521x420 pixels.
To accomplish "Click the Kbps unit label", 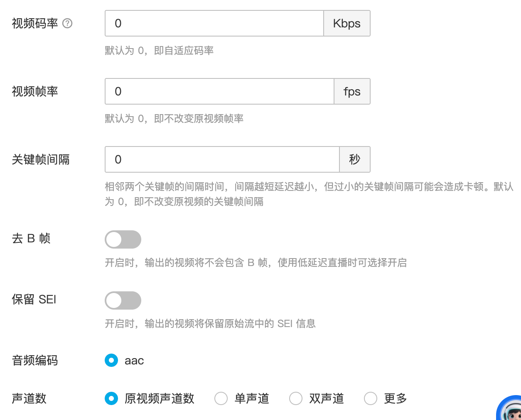I will point(347,23).
